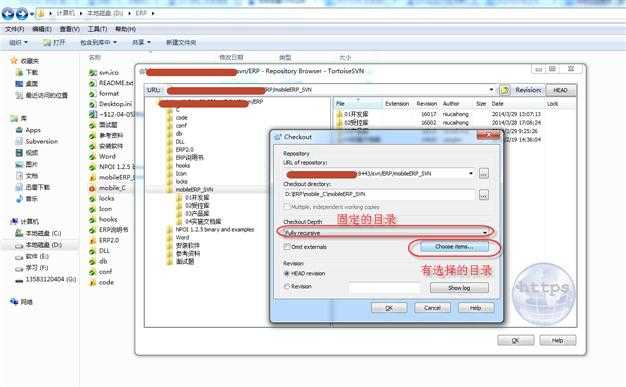
Task: Open the recent pages dropdown beside Forward
Action: click(32, 14)
